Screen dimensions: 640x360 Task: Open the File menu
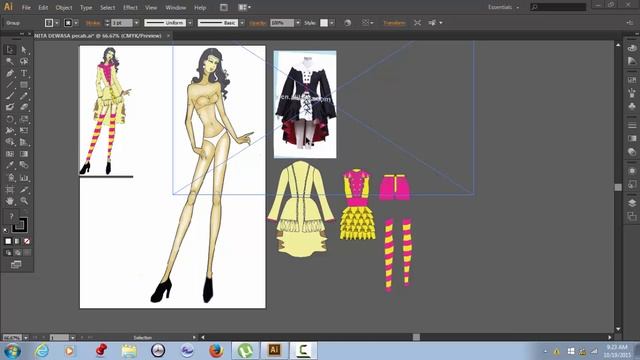[x=26, y=8]
